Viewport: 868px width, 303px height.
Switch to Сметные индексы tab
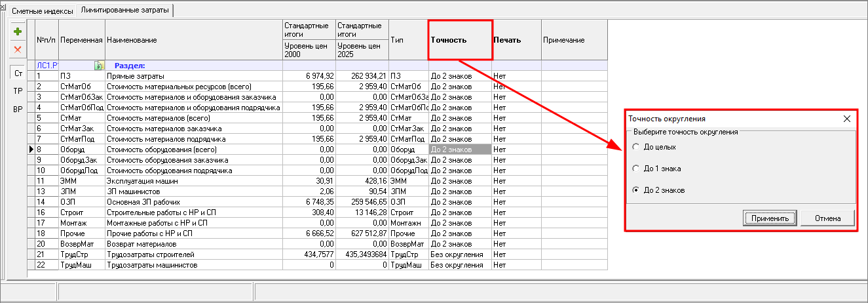tap(38, 10)
